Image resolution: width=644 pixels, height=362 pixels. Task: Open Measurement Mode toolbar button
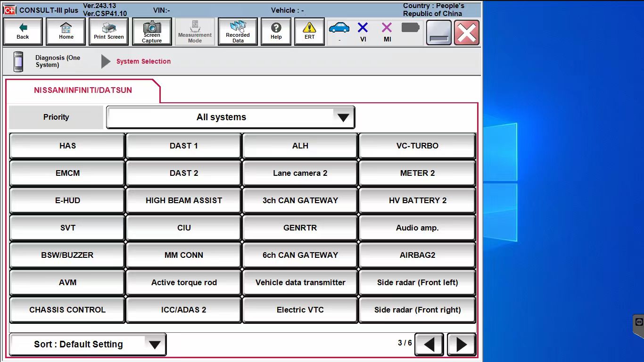point(195,32)
